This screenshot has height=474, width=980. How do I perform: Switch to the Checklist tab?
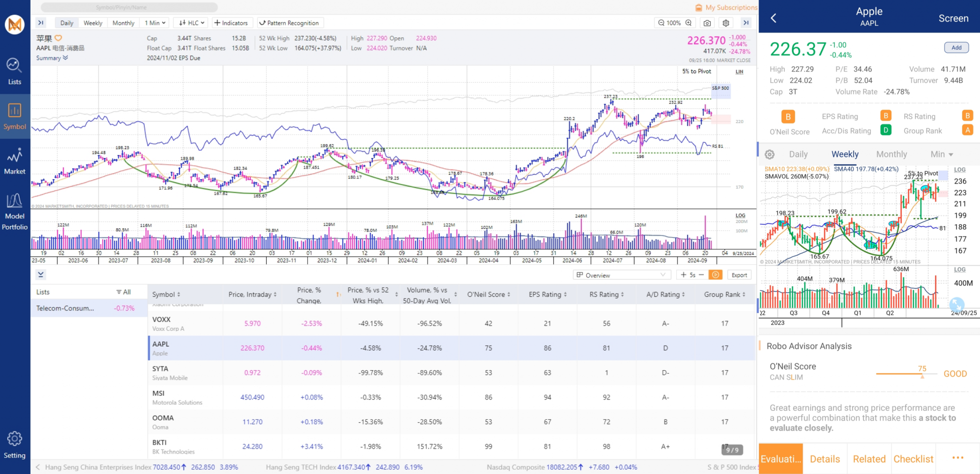(913, 459)
